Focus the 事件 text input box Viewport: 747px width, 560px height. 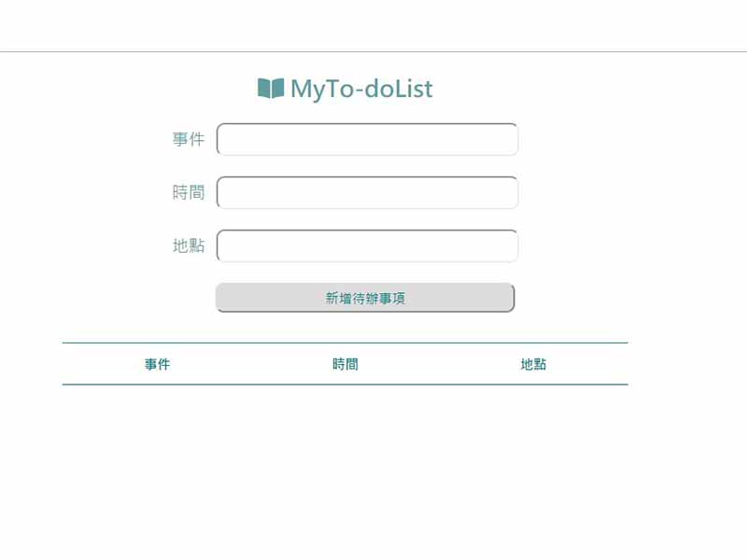click(x=367, y=139)
